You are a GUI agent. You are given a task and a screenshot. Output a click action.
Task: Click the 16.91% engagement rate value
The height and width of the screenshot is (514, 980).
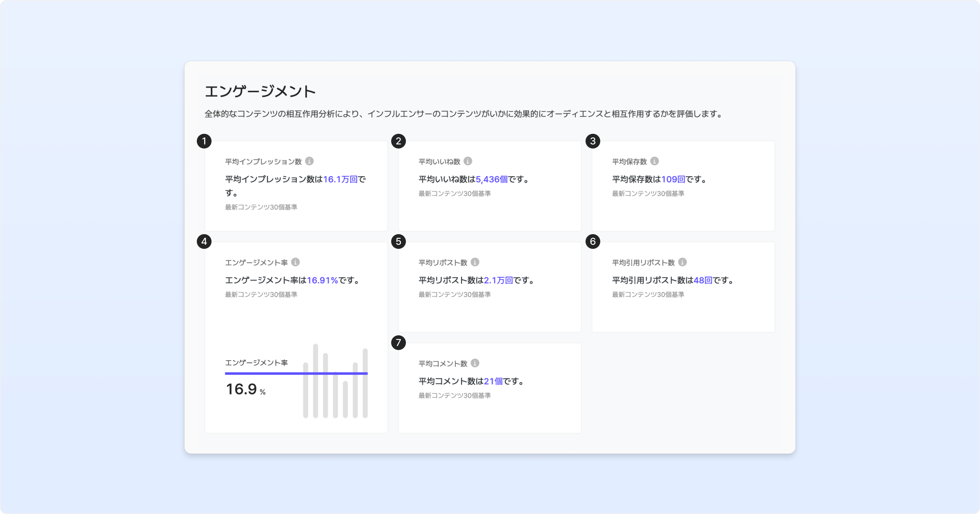(322, 280)
